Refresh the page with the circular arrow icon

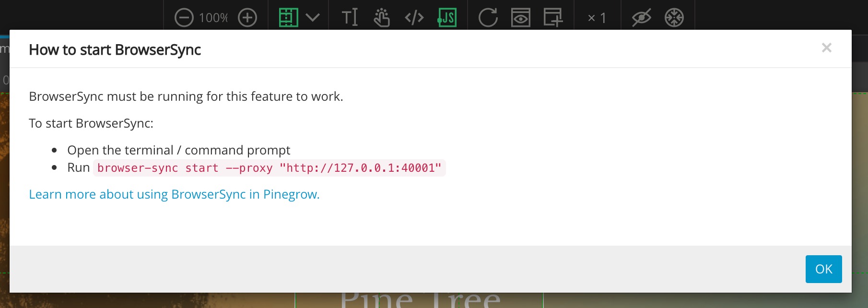pyautogui.click(x=488, y=18)
